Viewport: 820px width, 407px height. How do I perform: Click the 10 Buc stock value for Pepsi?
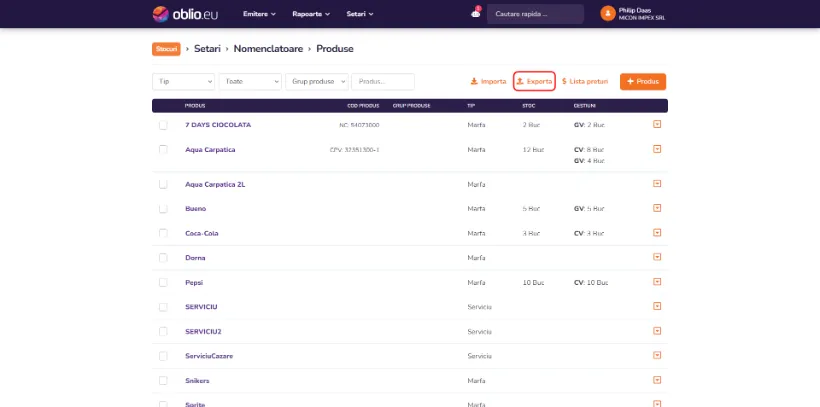533,282
